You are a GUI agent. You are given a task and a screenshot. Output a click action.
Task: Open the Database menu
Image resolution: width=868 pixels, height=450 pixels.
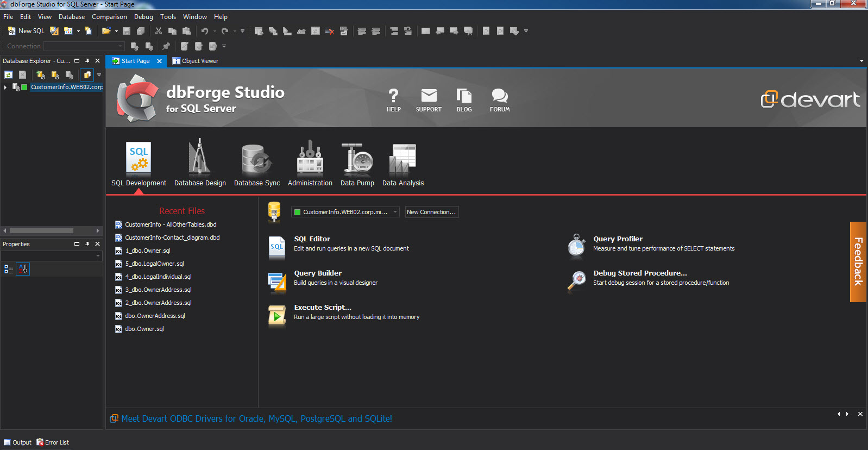72,17
